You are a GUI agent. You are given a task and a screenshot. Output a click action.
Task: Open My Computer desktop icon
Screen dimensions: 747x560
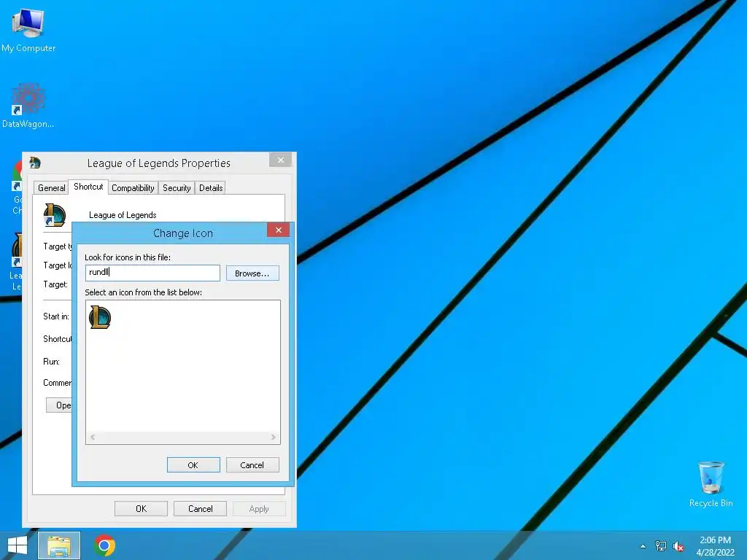click(x=28, y=30)
